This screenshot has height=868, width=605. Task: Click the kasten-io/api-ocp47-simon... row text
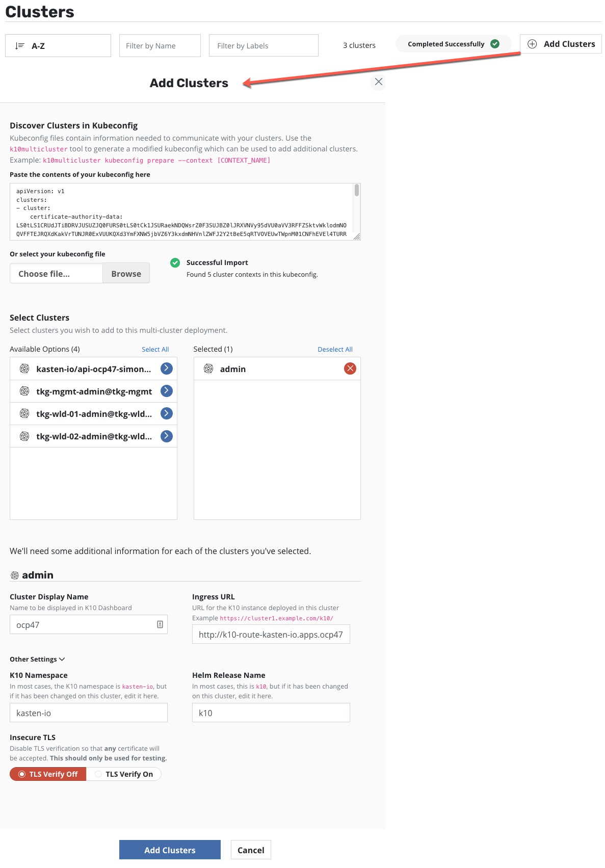[x=94, y=369]
